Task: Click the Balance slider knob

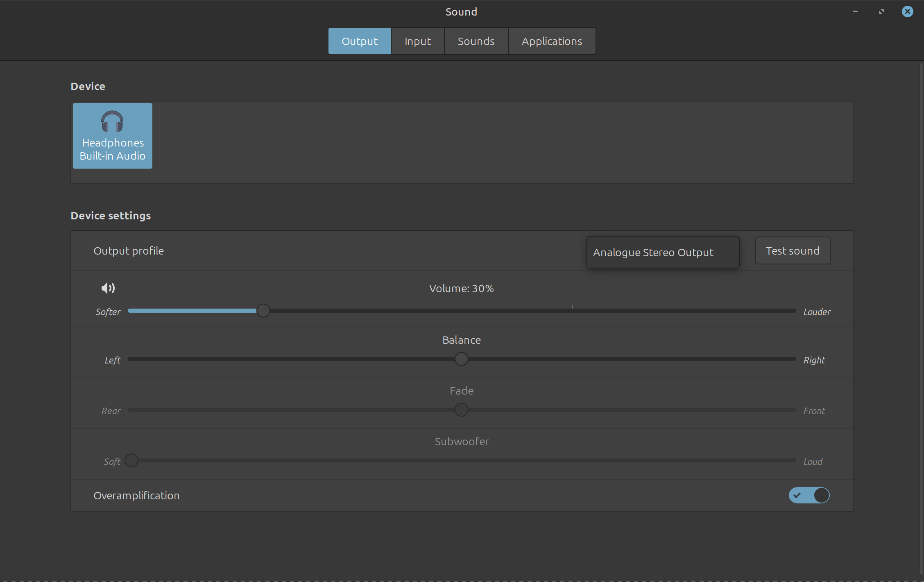Action: tap(462, 359)
